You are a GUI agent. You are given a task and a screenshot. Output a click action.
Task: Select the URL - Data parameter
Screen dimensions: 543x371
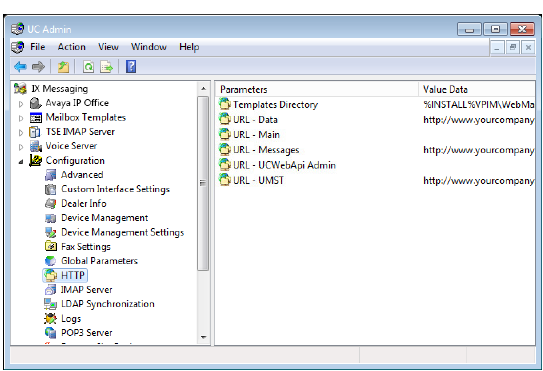coord(255,120)
